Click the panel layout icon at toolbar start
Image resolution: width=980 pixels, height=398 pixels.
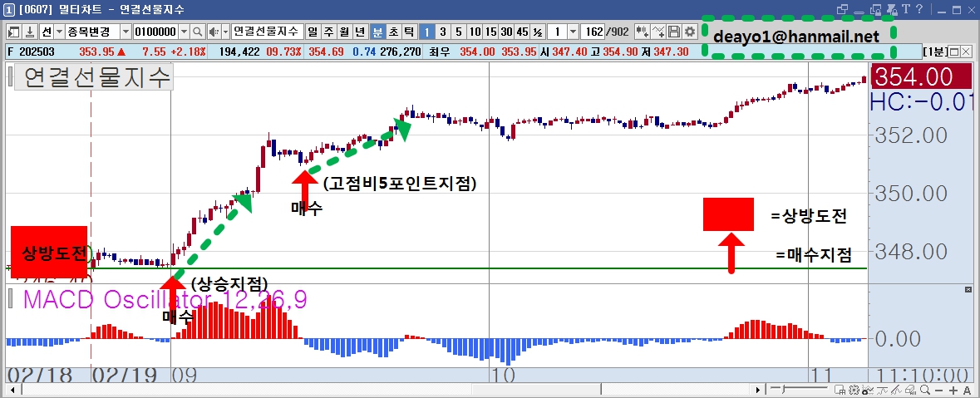click(x=12, y=32)
